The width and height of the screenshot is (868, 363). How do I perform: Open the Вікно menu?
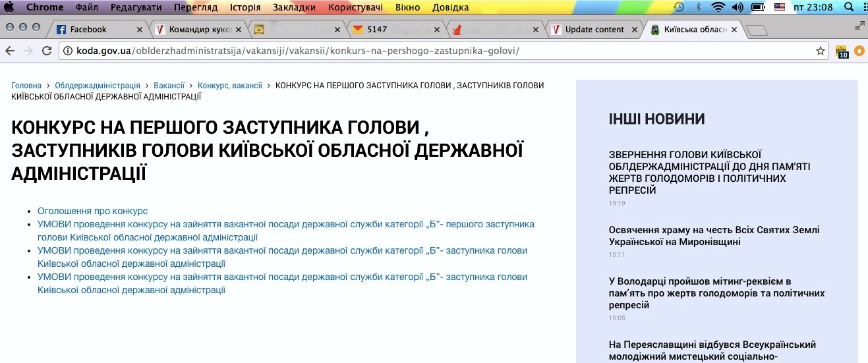(407, 7)
